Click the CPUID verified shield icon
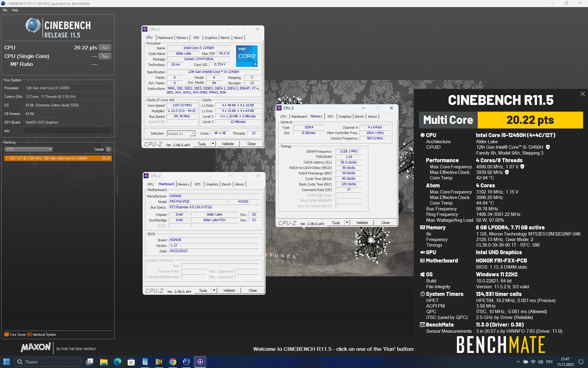 548,147
